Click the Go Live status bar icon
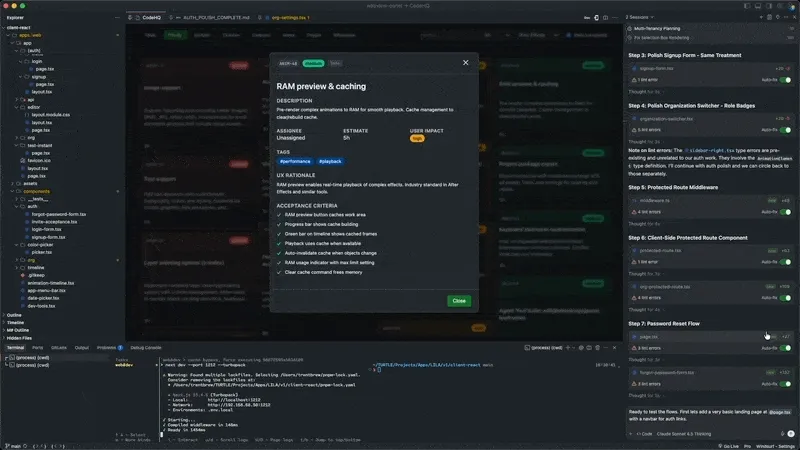The image size is (800, 450). [728, 445]
